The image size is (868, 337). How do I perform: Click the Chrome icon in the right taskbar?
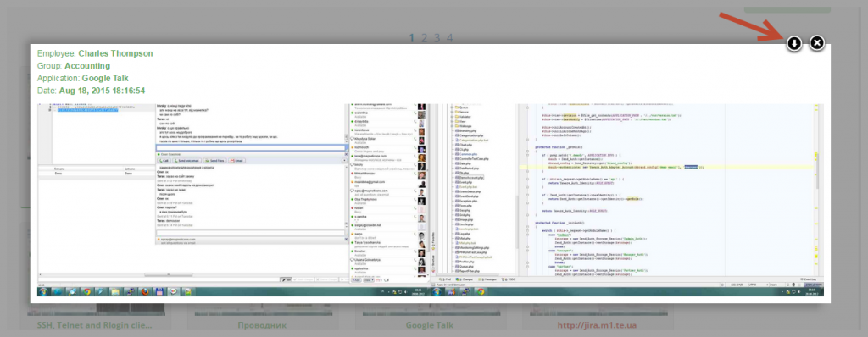pyautogui.click(x=481, y=291)
